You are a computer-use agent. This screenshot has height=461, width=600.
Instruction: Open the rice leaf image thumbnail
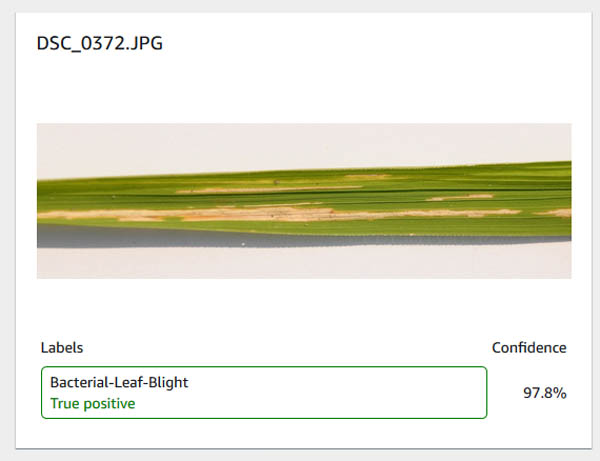click(304, 201)
